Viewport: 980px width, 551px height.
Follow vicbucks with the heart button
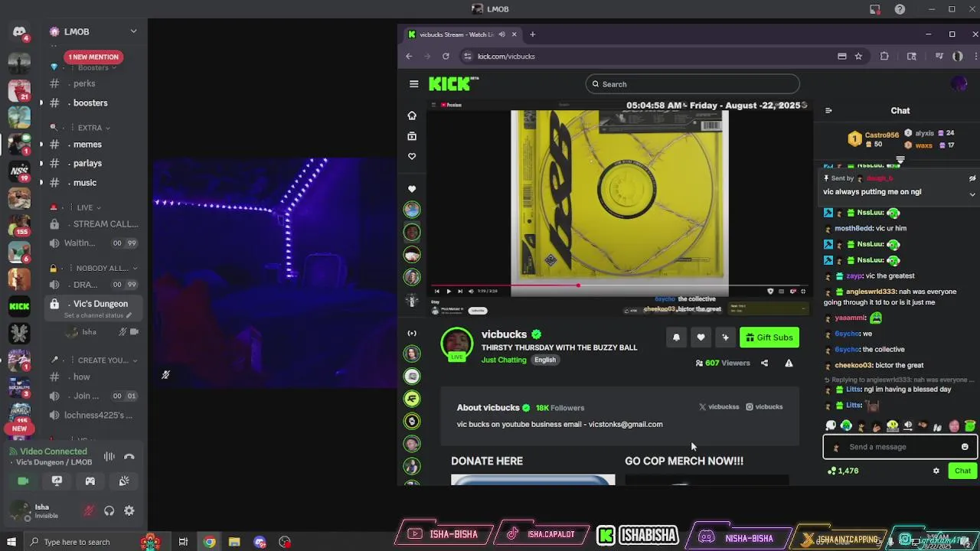[x=701, y=337]
